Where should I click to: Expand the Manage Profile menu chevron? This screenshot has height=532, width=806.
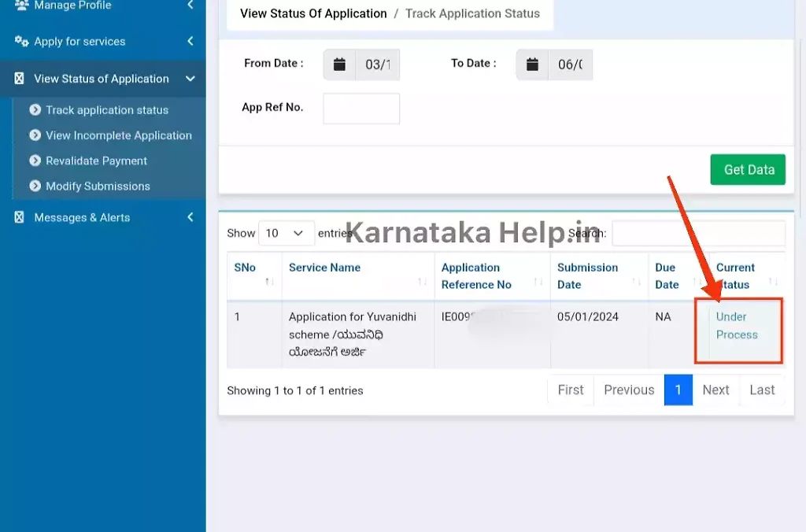pyautogui.click(x=190, y=6)
